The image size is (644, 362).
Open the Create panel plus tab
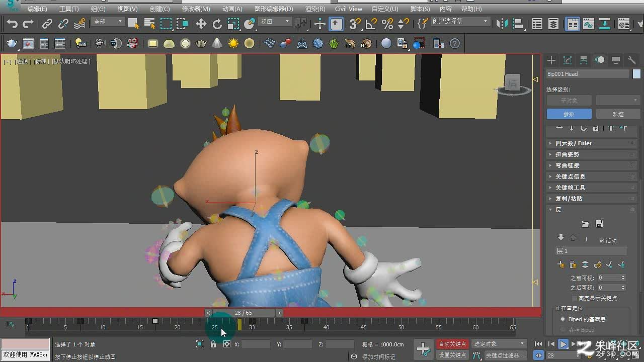[x=551, y=60]
